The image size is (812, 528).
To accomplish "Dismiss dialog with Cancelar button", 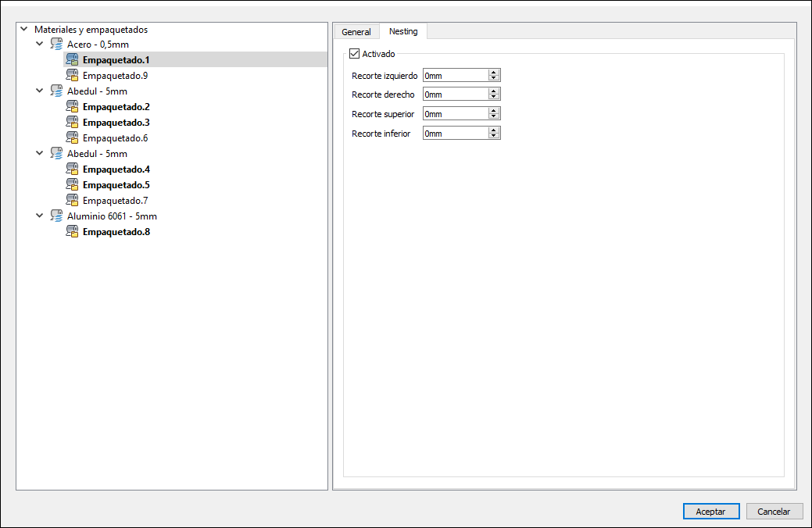I will tap(774, 511).
